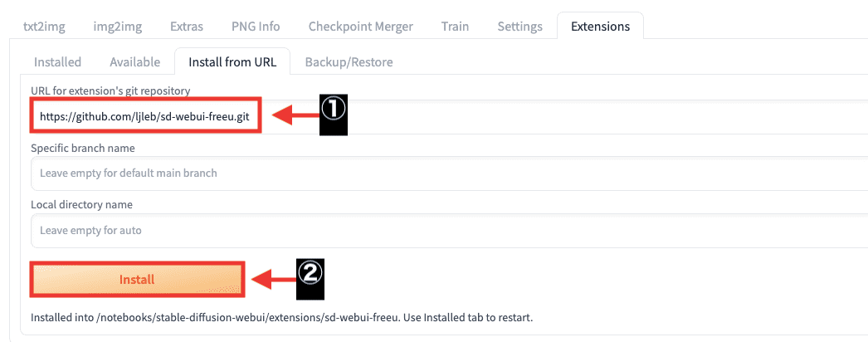Open the Backup/Restore sub-tab
The height and width of the screenshot is (342, 868).
(x=349, y=61)
